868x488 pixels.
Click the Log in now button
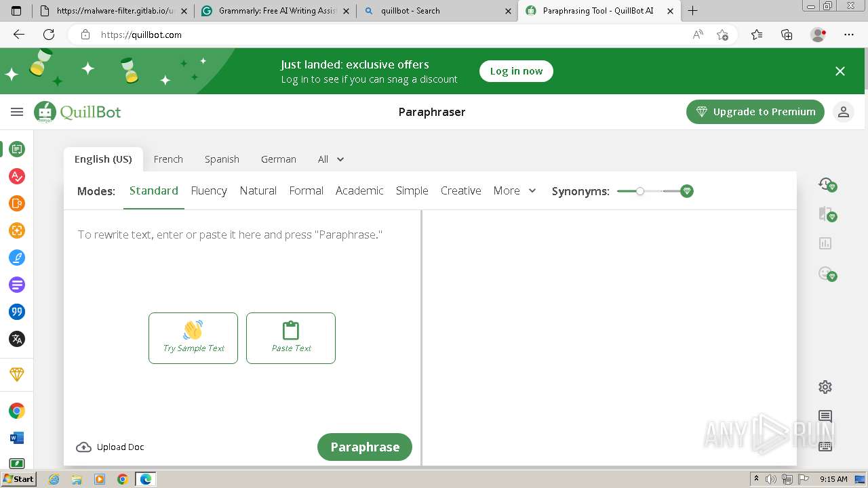516,71
